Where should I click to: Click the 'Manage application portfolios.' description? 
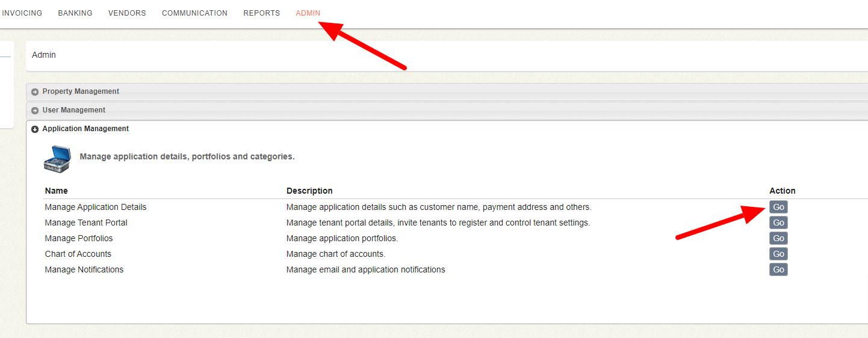pos(343,238)
